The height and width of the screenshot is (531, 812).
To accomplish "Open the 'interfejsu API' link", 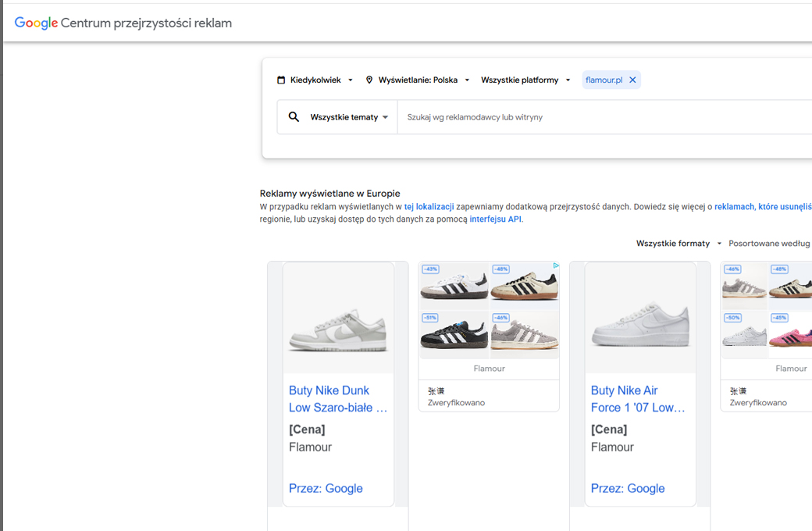I will (495, 219).
